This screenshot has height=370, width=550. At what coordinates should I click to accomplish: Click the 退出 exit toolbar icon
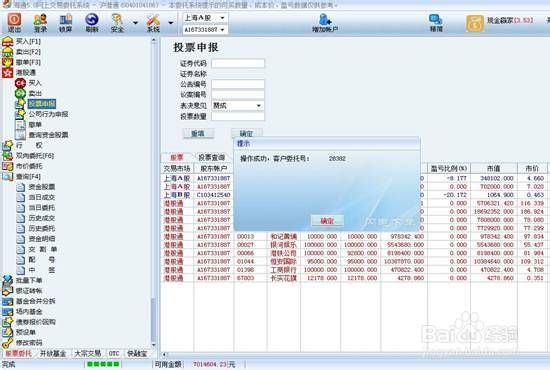14,22
